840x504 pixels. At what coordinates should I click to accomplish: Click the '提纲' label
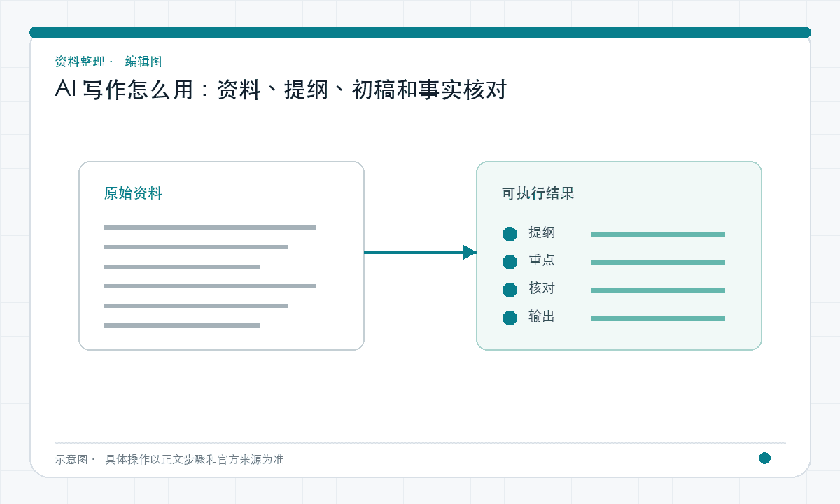(542, 232)
